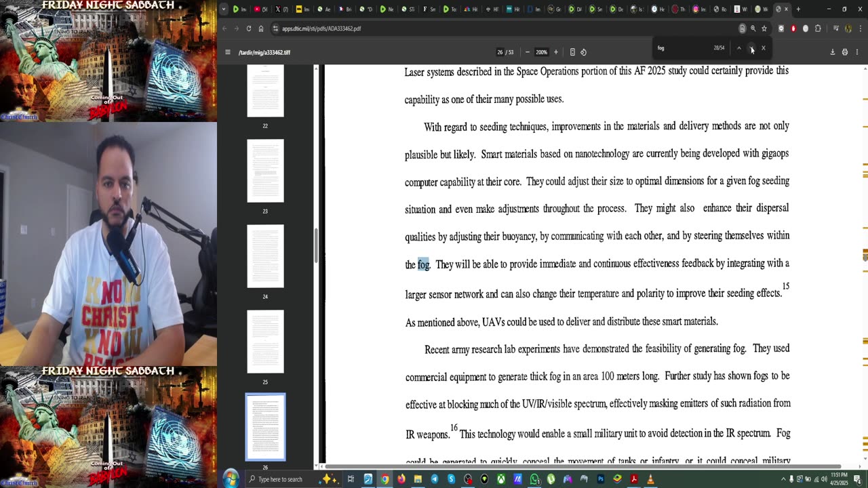Select page 23 thumbnail

[x=265, y=171]
